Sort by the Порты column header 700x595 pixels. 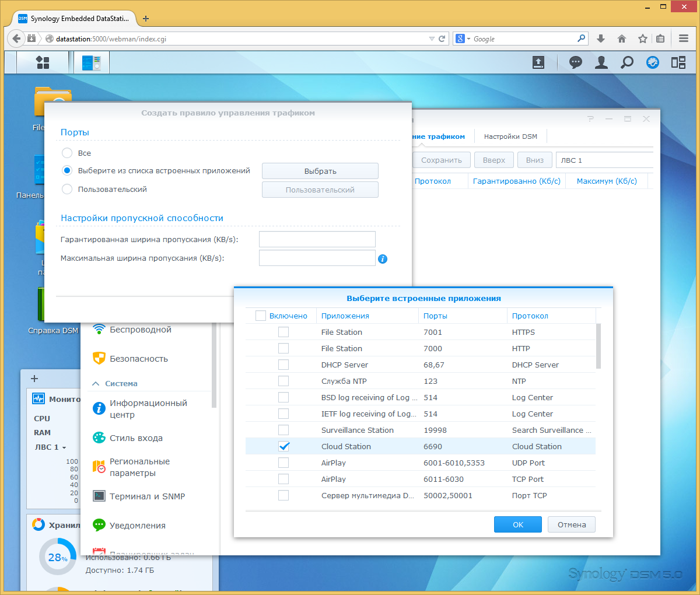[463, 316]
